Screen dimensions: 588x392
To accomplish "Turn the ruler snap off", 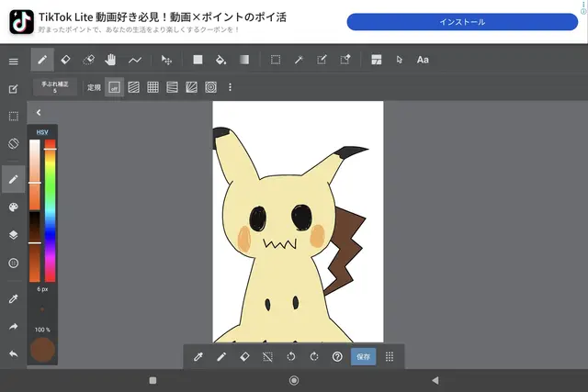I will pos(114,87).
